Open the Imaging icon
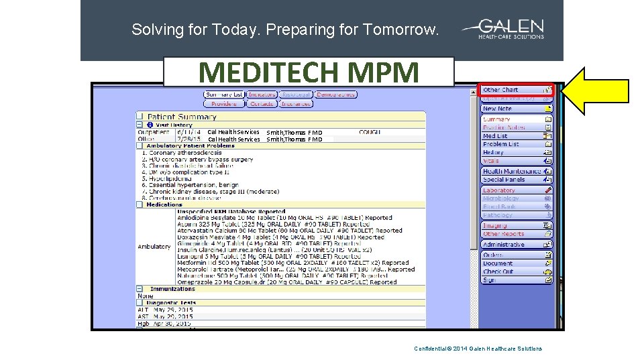Screen dimensions: 644x362 (548, 226)
